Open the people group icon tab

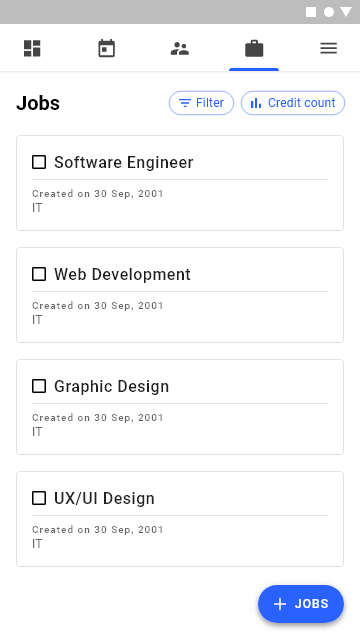pyautogui.click(x=180, y=48)
